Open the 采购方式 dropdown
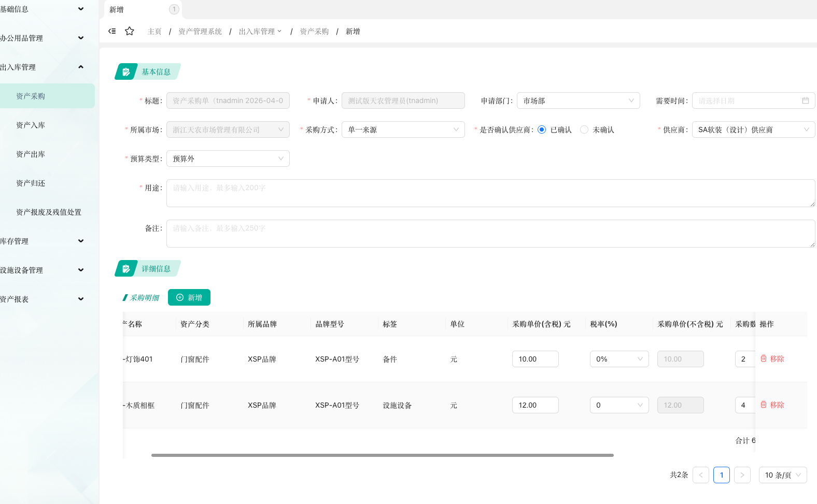817x504 pixels. 403,129
